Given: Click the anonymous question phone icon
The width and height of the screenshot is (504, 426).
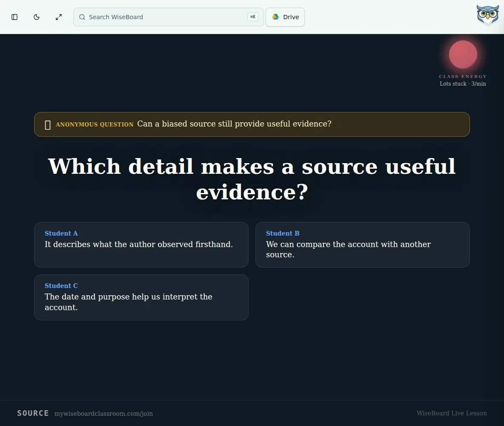Looking at the screenshot, I should pyautogui.click(x=48, y=125).
